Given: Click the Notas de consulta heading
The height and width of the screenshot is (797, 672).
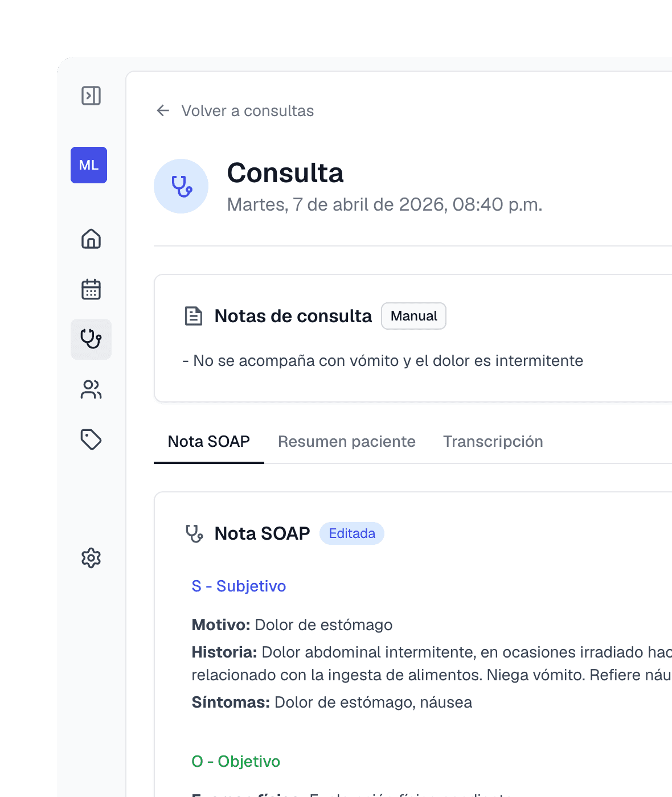Looking at the screenshot, I should [x=293, y=316].
